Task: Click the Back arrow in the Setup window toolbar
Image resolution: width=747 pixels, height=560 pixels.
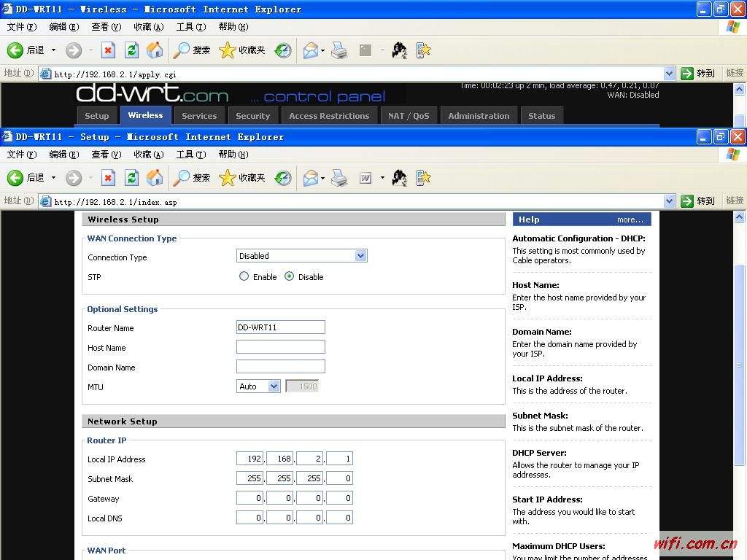Action: 15,178
